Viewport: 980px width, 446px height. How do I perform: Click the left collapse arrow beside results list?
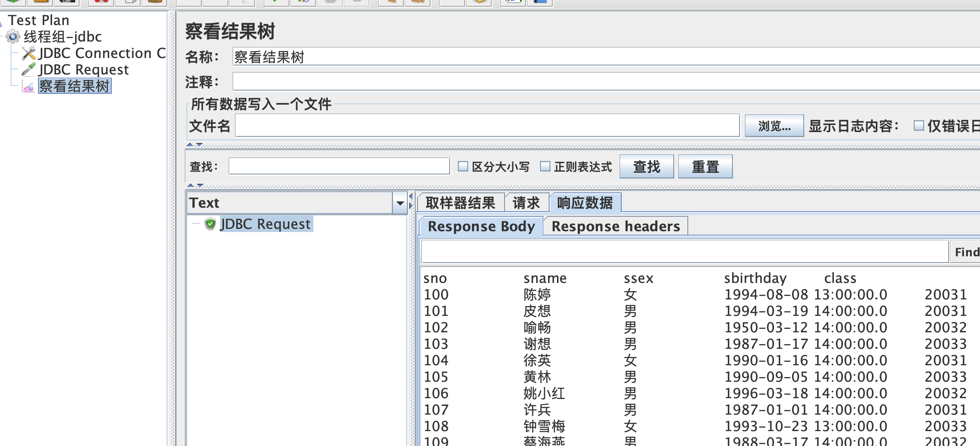tap(411, 196)
